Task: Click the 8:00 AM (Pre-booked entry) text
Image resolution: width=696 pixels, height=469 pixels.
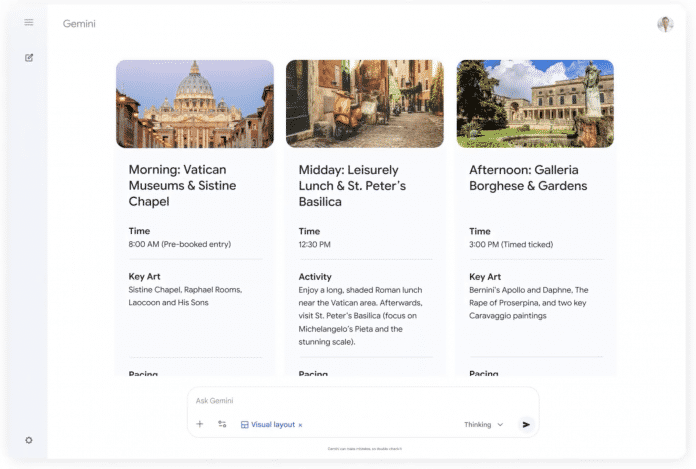Action: click(x=180, y=244)
